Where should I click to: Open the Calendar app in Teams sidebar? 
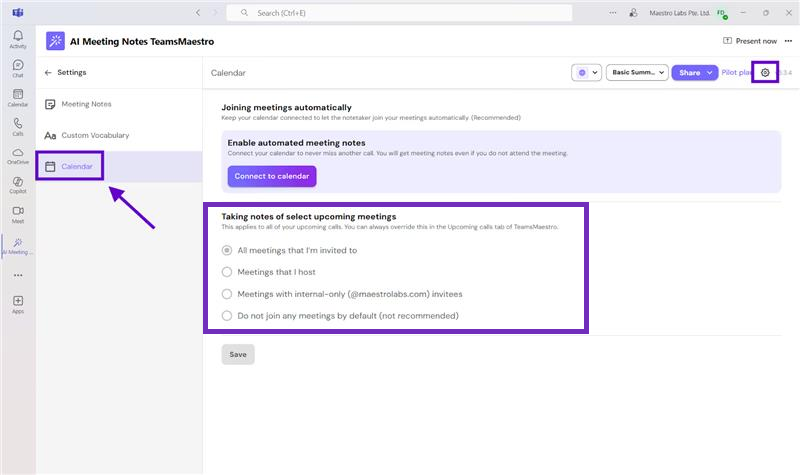[x=18, y=97]
